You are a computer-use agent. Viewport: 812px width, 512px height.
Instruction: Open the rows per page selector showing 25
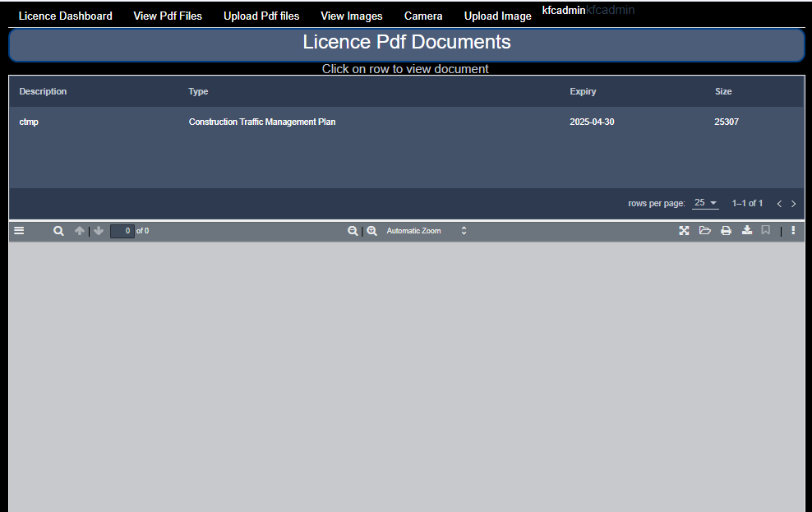tap(704, 202)
